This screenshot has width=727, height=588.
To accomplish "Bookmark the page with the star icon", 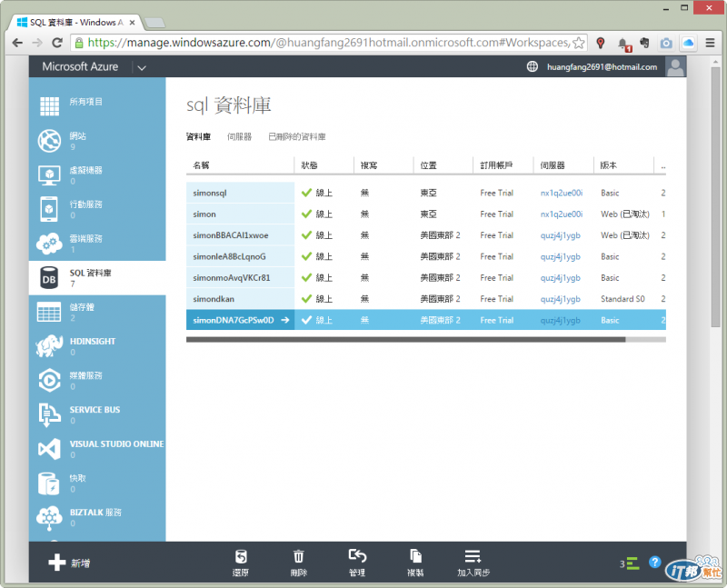I will (579, 43).
